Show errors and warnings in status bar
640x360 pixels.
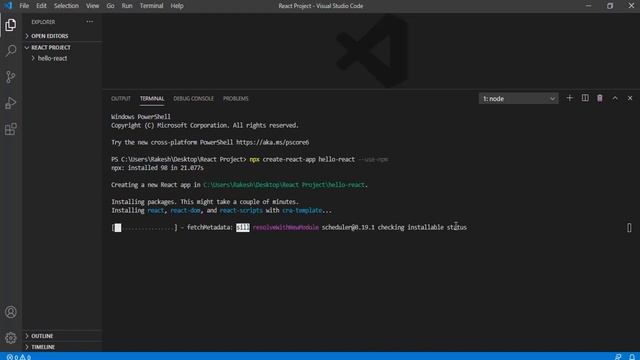pos(19,357)
